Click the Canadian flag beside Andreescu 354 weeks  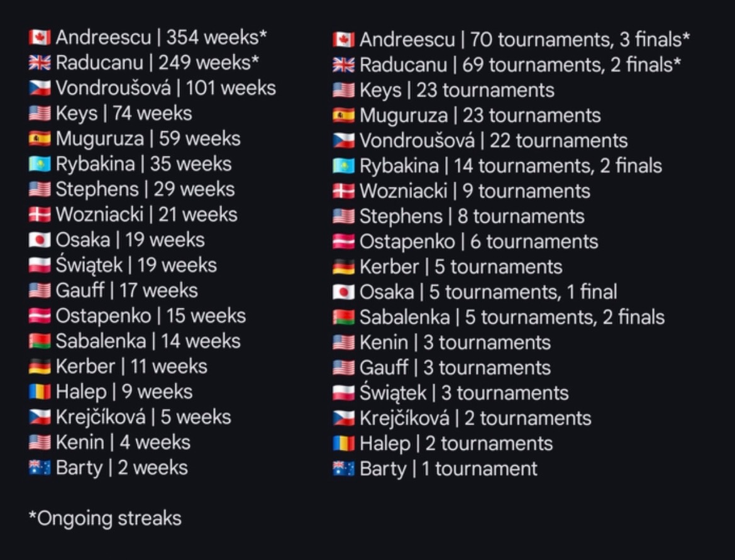point(40,38)
